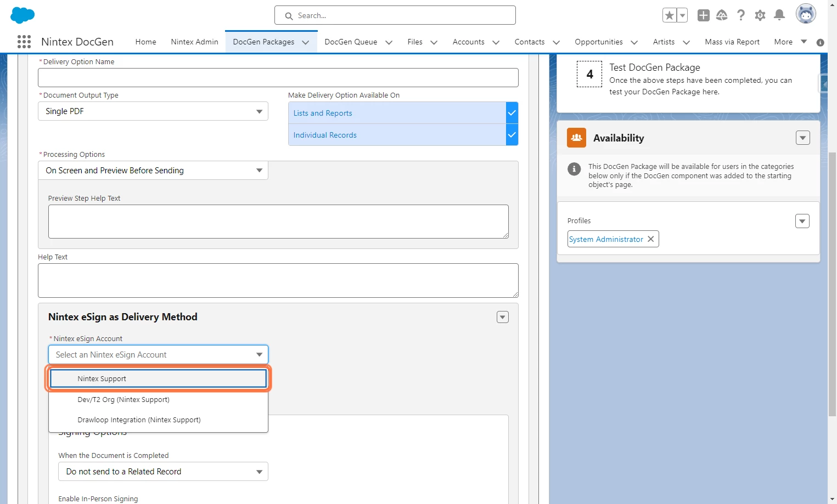Open the DocGen Packages tab chevron
The width and height of the screenshot is (837, 504).
(306, 42)
